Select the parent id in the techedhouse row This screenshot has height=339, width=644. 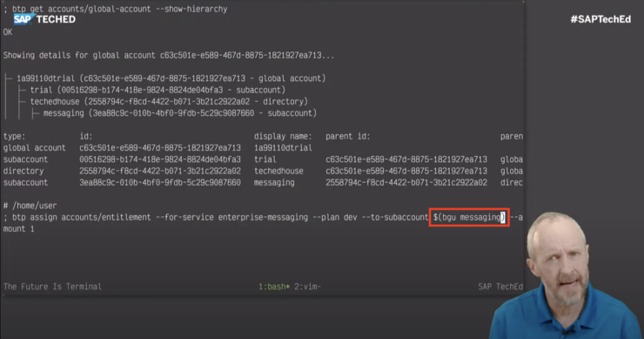coord(406,171)
